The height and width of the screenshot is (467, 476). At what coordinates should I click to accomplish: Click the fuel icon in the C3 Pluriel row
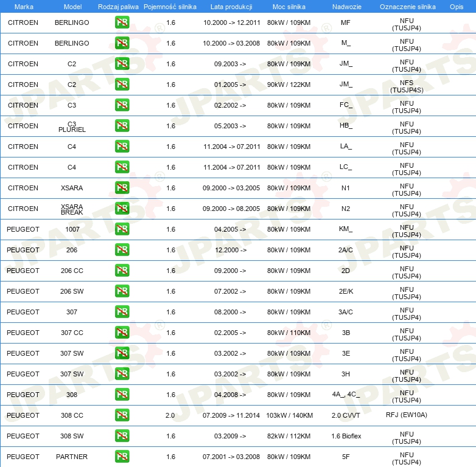pyautogui.click(x=122, y=125)
